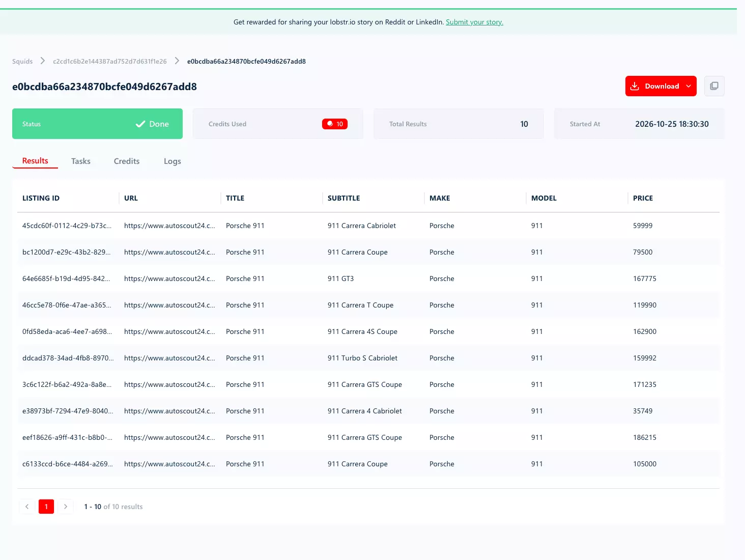The width and height of the screenshot is (745, 560).
Task: Select listing ID ddcad378-34ad-4fb8-8970
Action: [68, 358]
